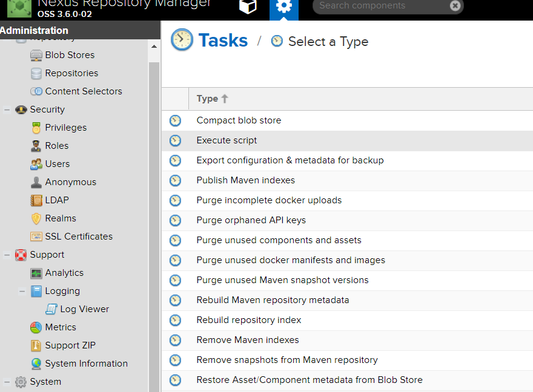The width and height of the screenshot is (533, 392).
Task: Clear the search components field
Action: coord(455,6)
